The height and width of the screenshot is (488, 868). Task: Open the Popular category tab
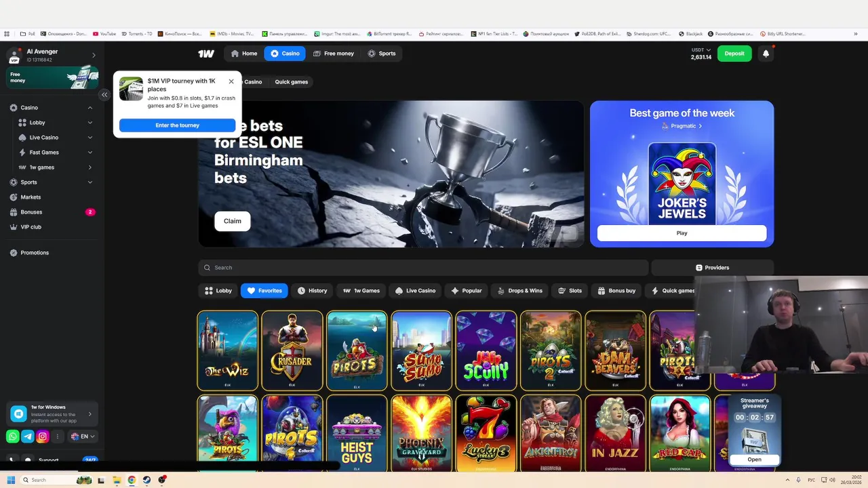pyautogui.click(x=466, y=291)
